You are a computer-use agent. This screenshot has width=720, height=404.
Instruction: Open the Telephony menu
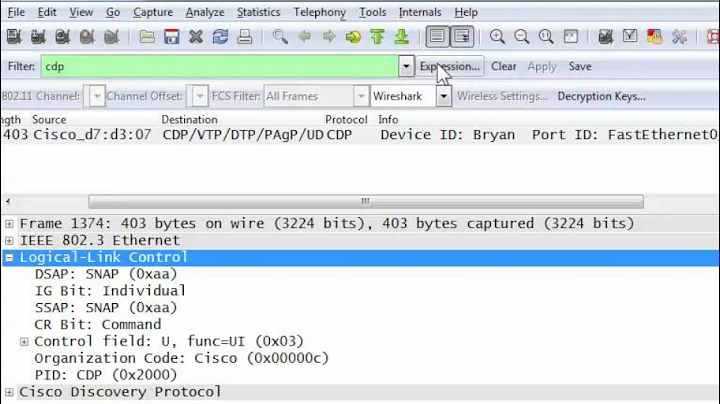320,12
